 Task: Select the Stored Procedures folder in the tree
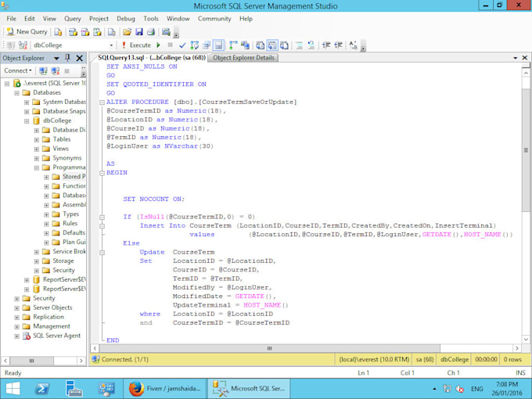(x=74, y=177)
